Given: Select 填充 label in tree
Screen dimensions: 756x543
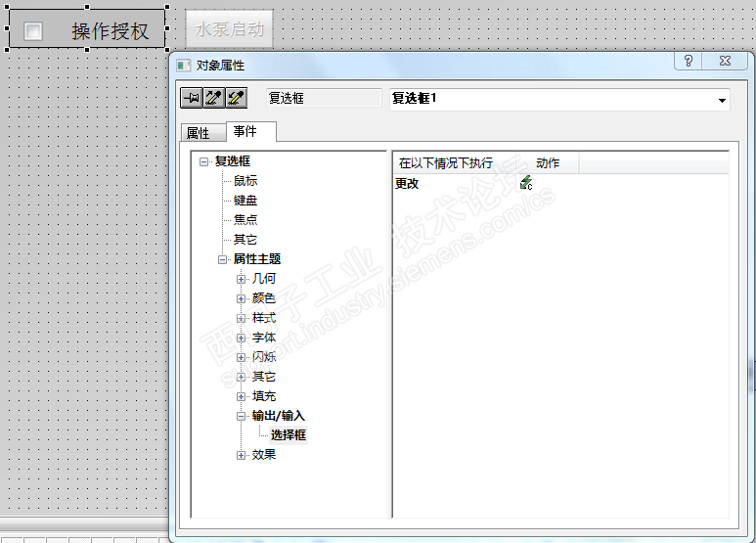Looking at the screenshot, I should click(264, 396).
